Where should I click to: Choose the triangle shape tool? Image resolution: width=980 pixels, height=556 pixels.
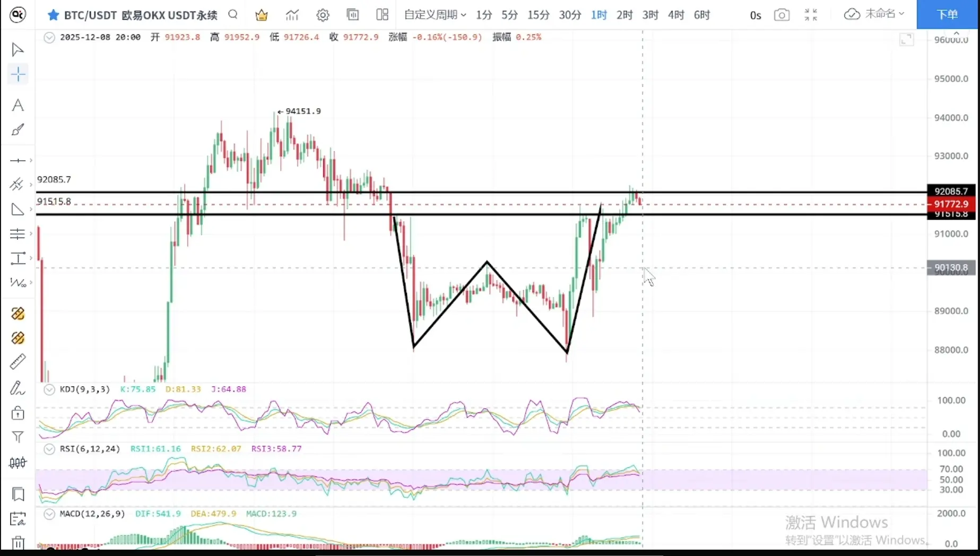click(x=18, y=209)
